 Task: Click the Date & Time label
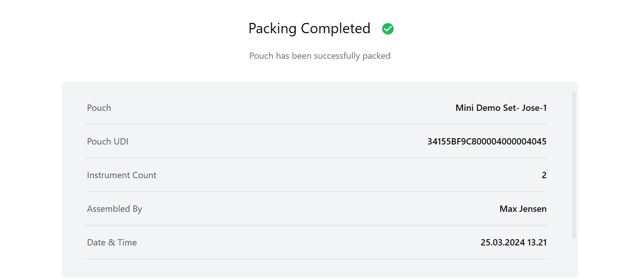click(x=112, y=242)
